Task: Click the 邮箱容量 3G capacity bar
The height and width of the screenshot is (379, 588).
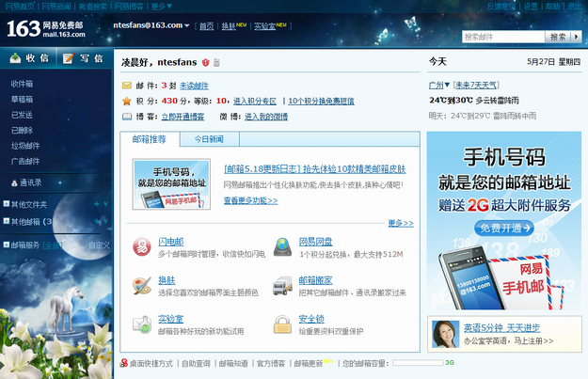Action: [418, 362]
